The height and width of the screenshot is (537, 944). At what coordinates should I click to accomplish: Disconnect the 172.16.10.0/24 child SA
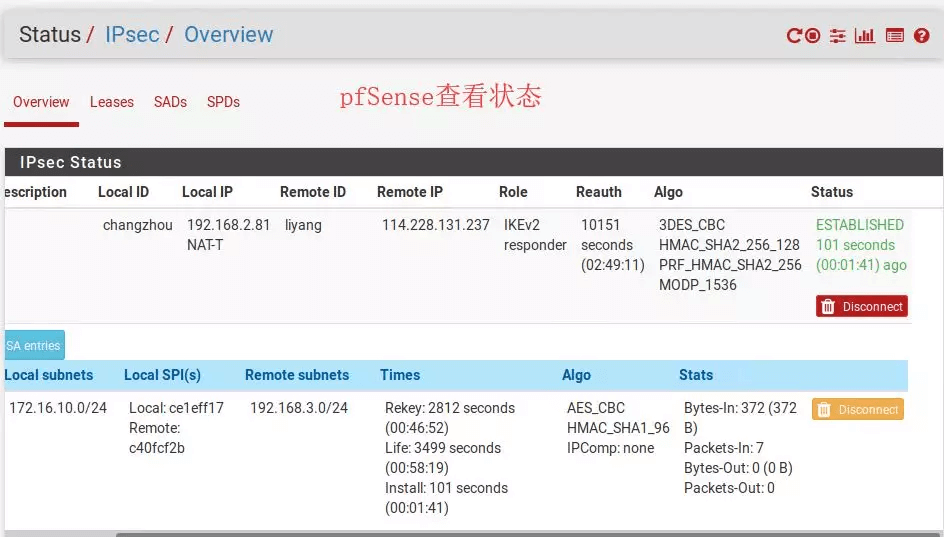[x=857, y=409]
